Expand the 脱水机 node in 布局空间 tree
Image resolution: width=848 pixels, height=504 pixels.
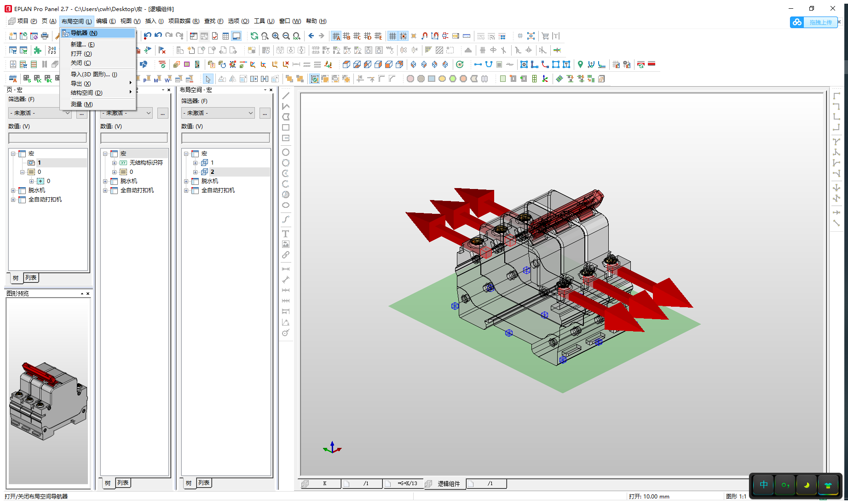186,181
